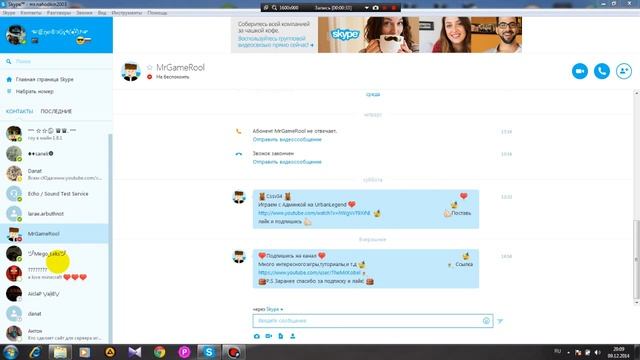This screenshot has width=640, height=360.
Task: Open the YouTube user channel link in second message
Action: click(x=309, y=273)
